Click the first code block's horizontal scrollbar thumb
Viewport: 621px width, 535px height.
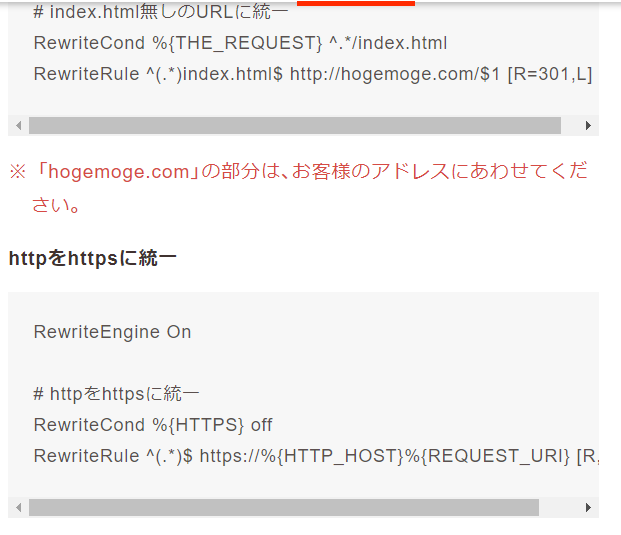pos(294,126)
